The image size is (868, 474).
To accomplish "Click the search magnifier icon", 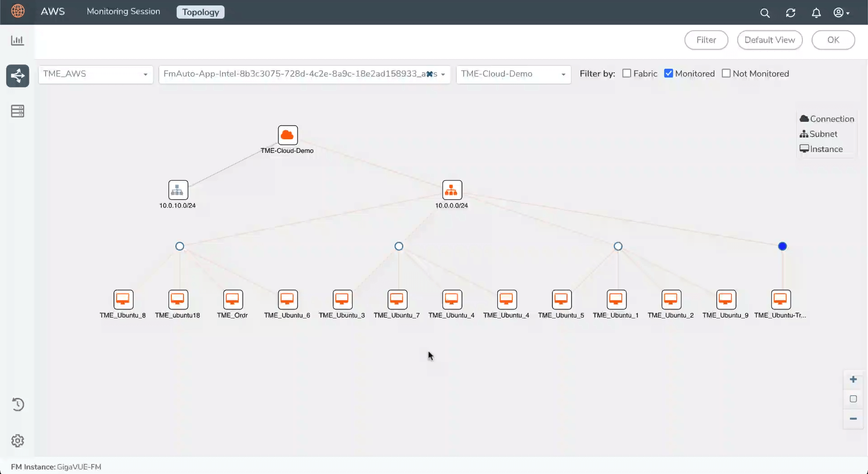I will 764,13.
